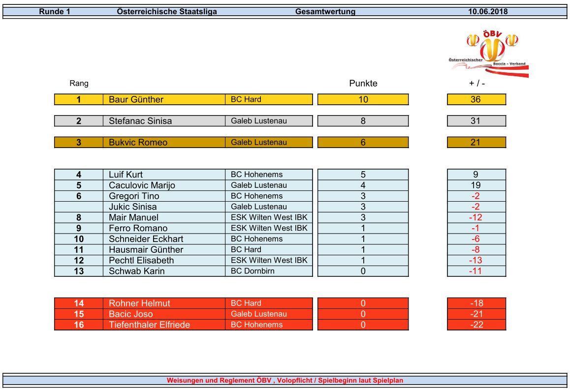The image size is (570, 392).
Task: Click the red footer Weisungen und Reglement text
Action: click(285, 380)
